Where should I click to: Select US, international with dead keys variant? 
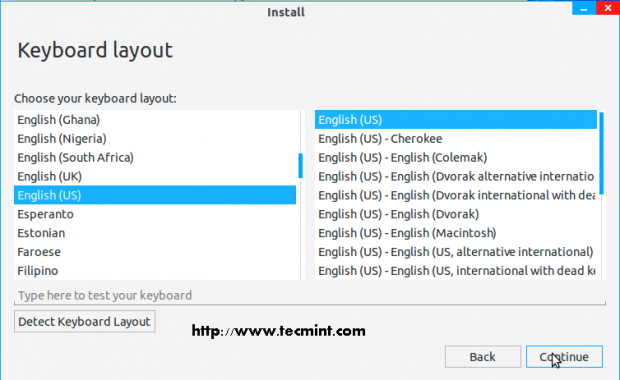point(456,271)
